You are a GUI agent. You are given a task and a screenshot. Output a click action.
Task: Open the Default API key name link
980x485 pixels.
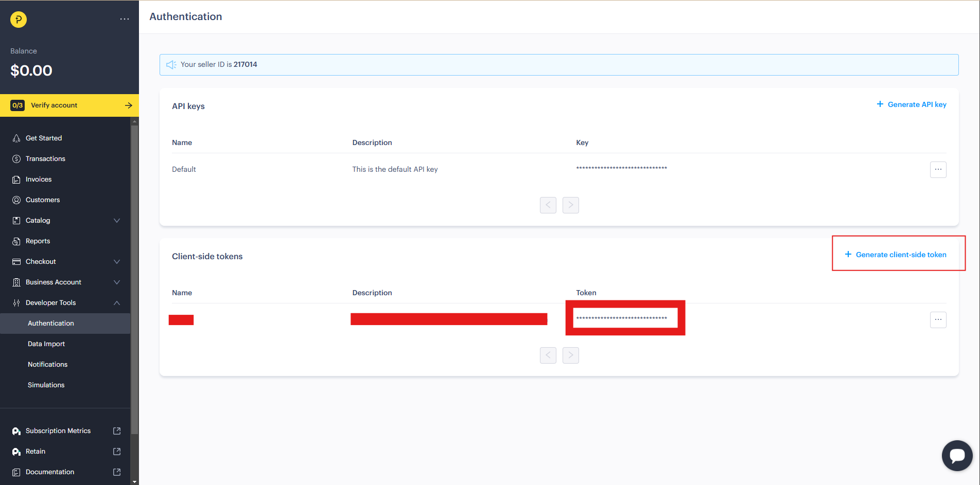[184, 169]
